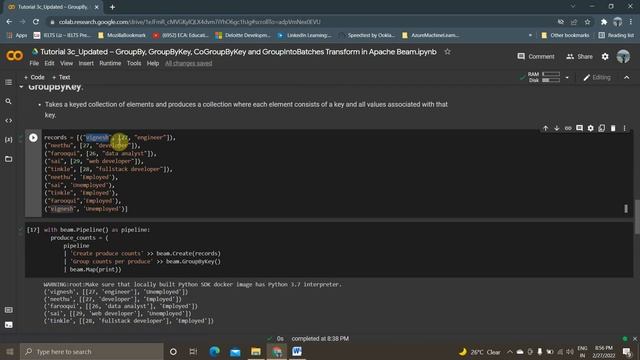This screenshot has width=640, height=360.
Task: Open cell editor settings gear
Action: (591, 128)
